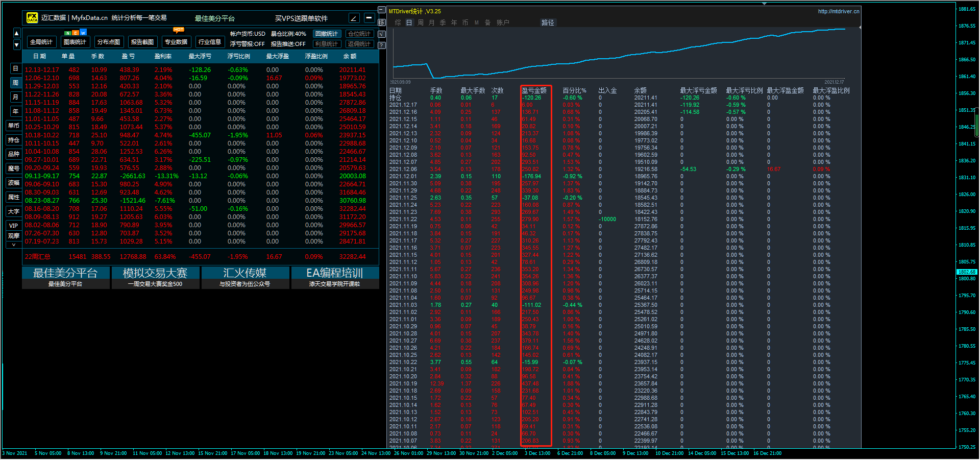Click the 暴仓比例:40% margin call ratio label

(x=288, y=34)
